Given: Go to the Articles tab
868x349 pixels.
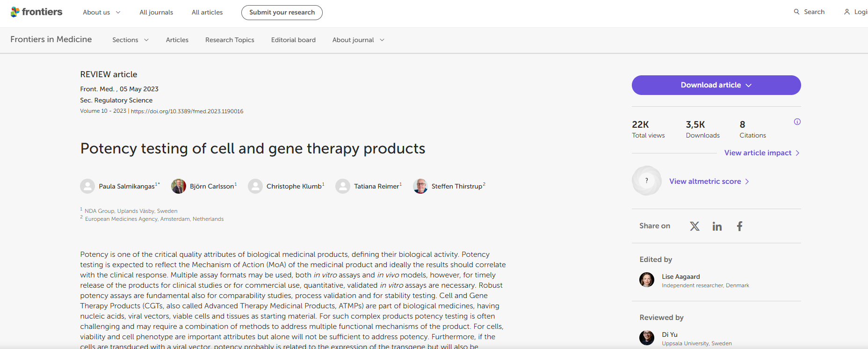Looking at the screenshot, I should click(x=177, y=40).
